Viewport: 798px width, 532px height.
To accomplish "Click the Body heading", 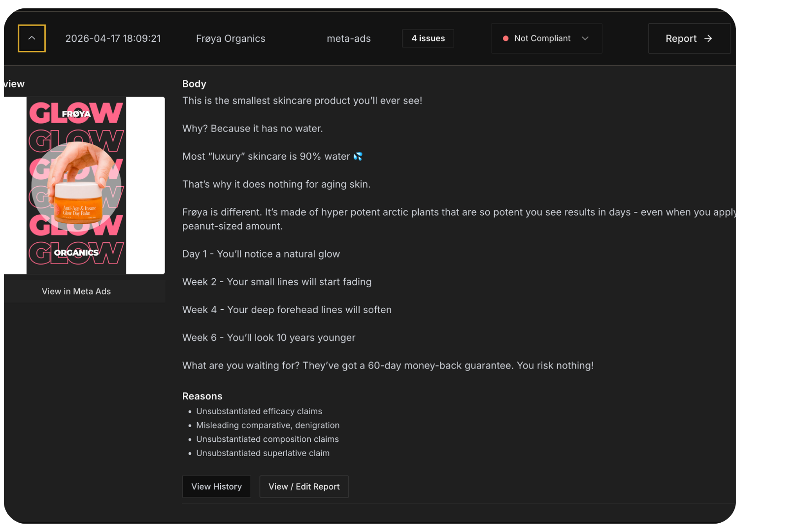I will [x=194, y=84].
